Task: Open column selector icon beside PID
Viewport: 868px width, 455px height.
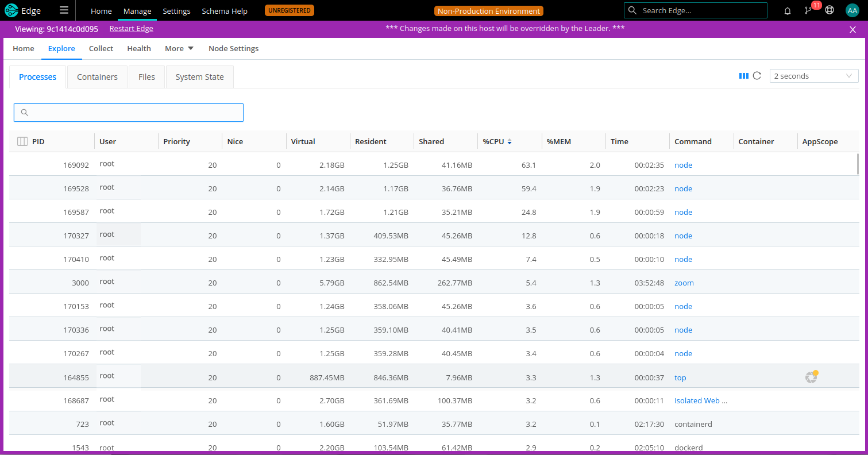Action: click(x=22, y=141)
